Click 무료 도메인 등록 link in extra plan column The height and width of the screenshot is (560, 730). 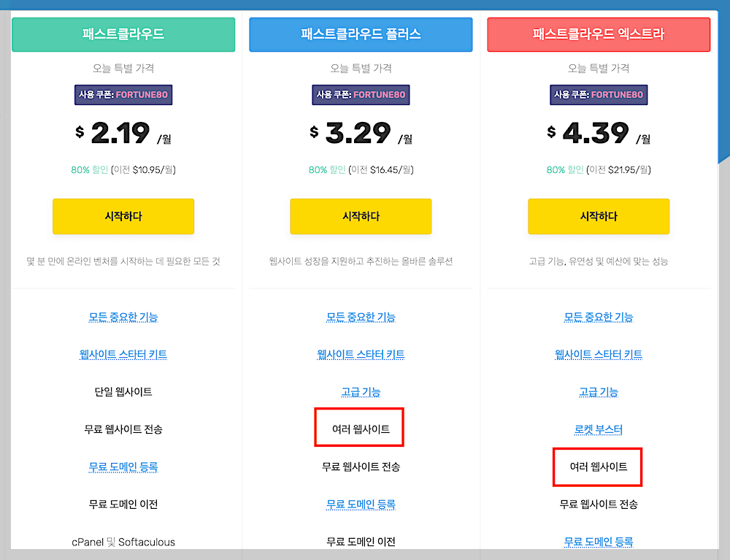tap(598, 542)
